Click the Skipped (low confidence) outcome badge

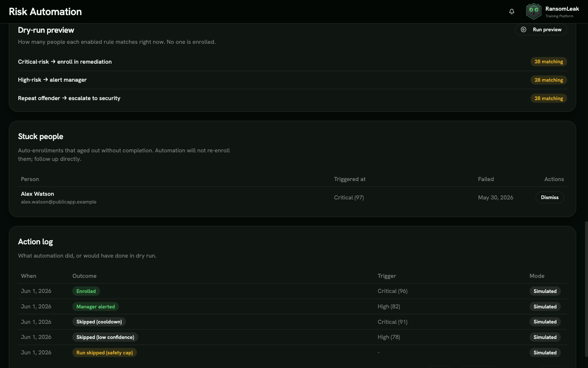[x=105, y=337]
